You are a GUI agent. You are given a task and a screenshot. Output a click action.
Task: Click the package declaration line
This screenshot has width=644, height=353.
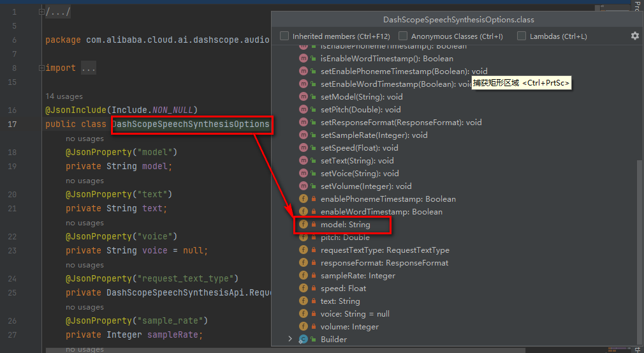pyautogui.click(x=157, y=40)
